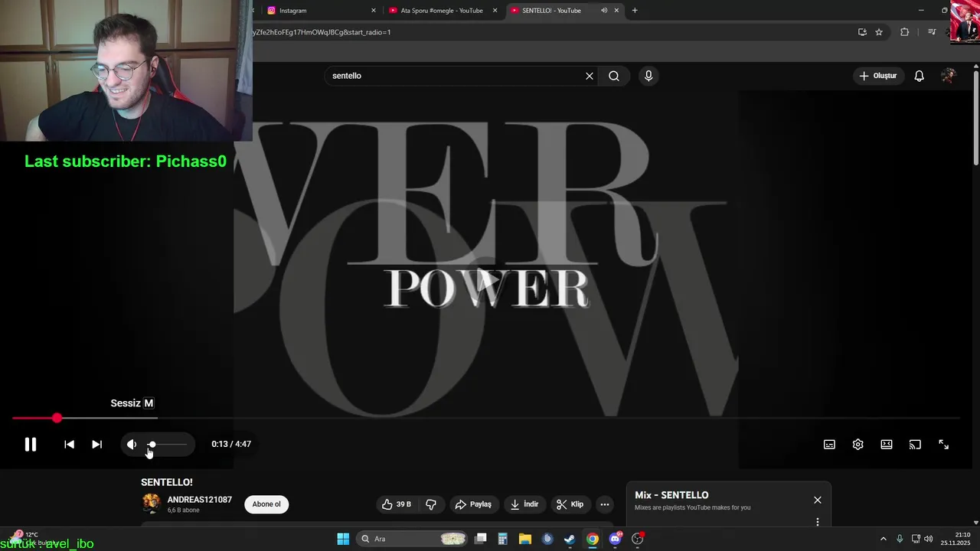Open Task View on taskbar
The image size is (980, 551).
pyautogui.click(x=481, y=539)
